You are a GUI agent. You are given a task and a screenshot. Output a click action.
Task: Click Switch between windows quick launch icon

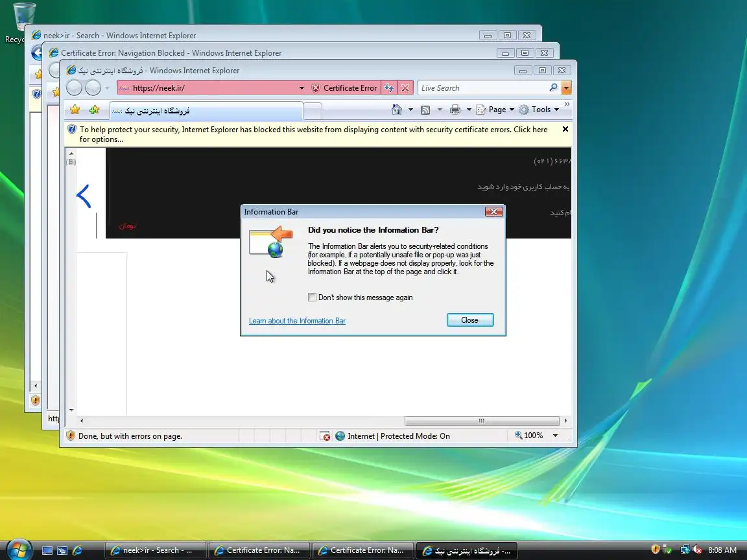(62, 550)
